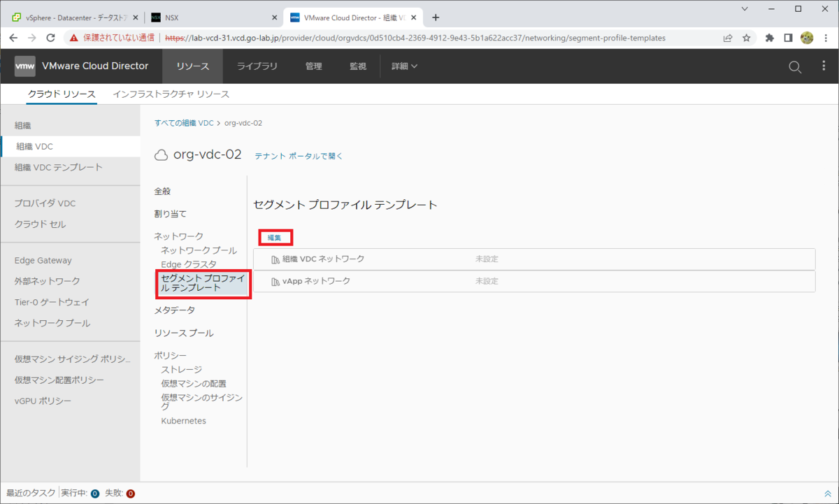Open the リソース top menu
The image size is (839, 504).
coord(193,66)
